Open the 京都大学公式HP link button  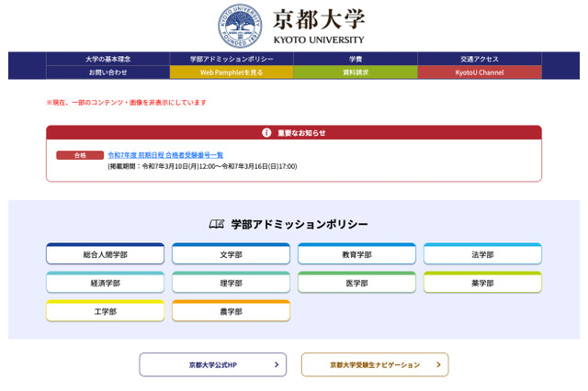point(212,364)
